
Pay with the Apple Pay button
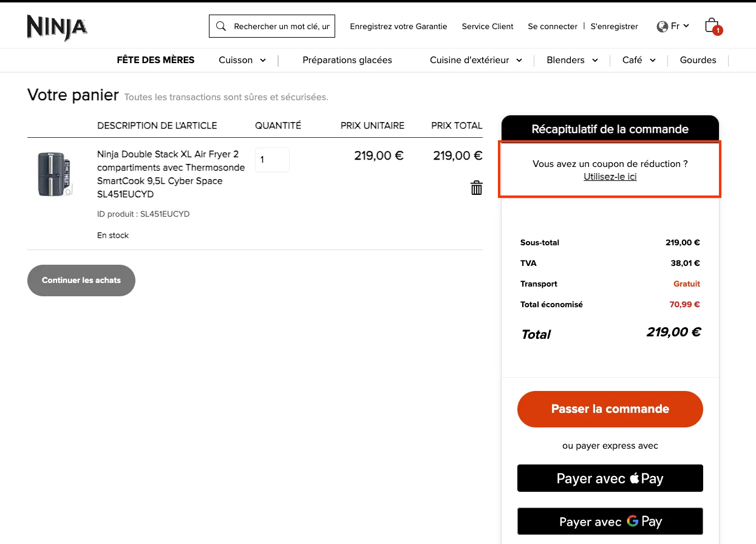point(610,478)
